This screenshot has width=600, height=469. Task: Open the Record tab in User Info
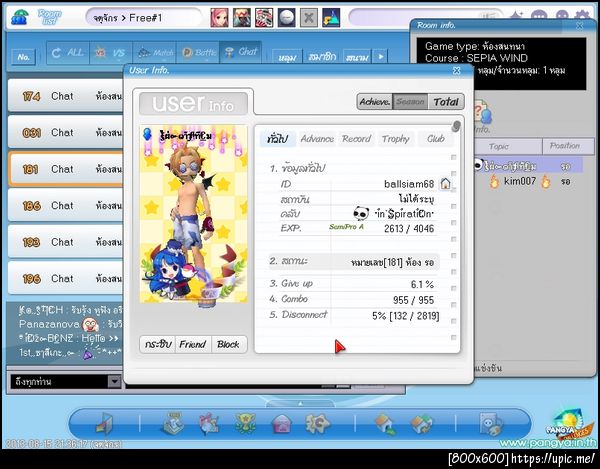tap(356, 139)
